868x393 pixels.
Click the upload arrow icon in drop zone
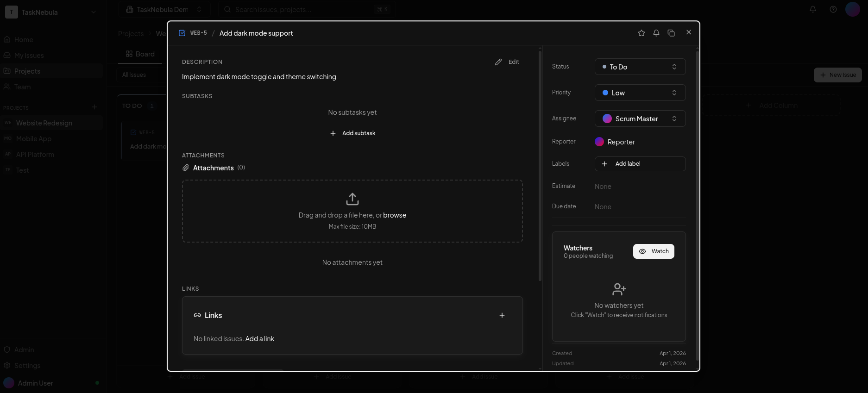coord(352,199)
